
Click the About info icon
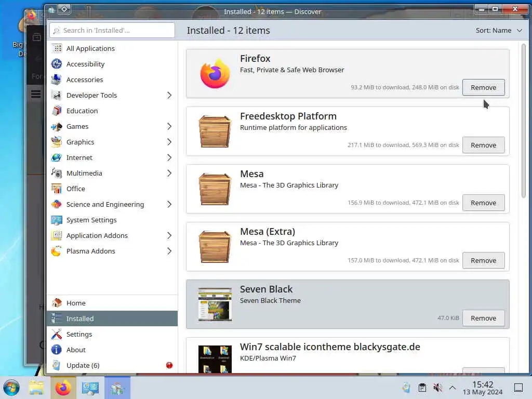point(57,350)
